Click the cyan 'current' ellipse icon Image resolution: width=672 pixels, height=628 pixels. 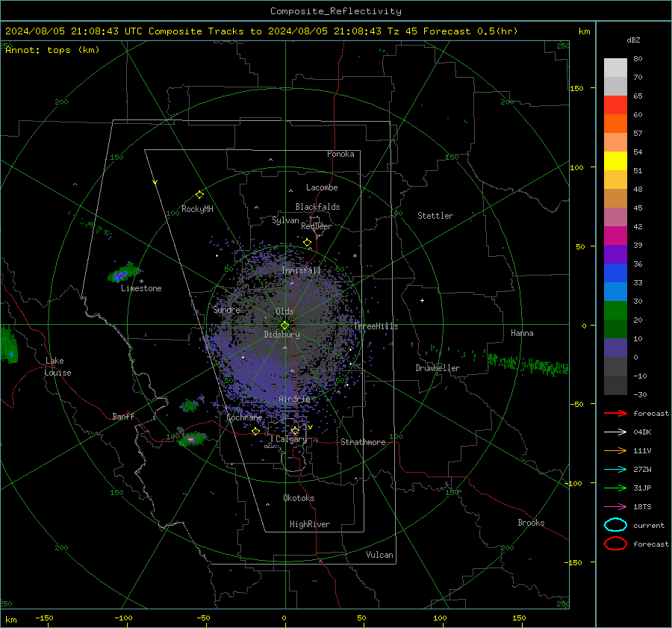[x=615, y=525]
